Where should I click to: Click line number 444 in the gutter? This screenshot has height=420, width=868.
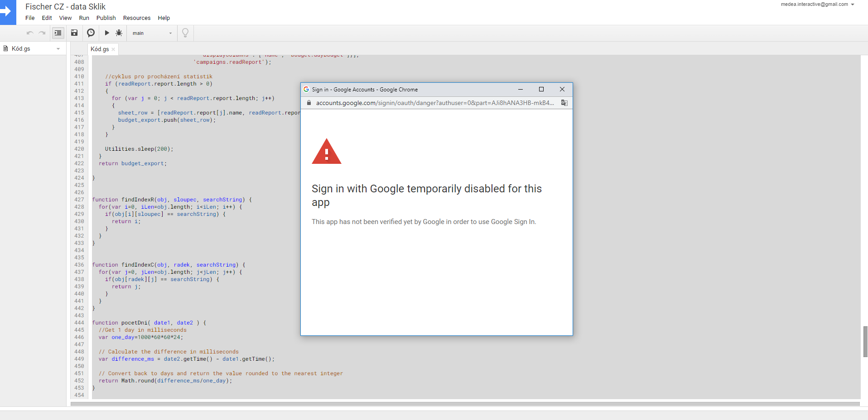point(79,323)
